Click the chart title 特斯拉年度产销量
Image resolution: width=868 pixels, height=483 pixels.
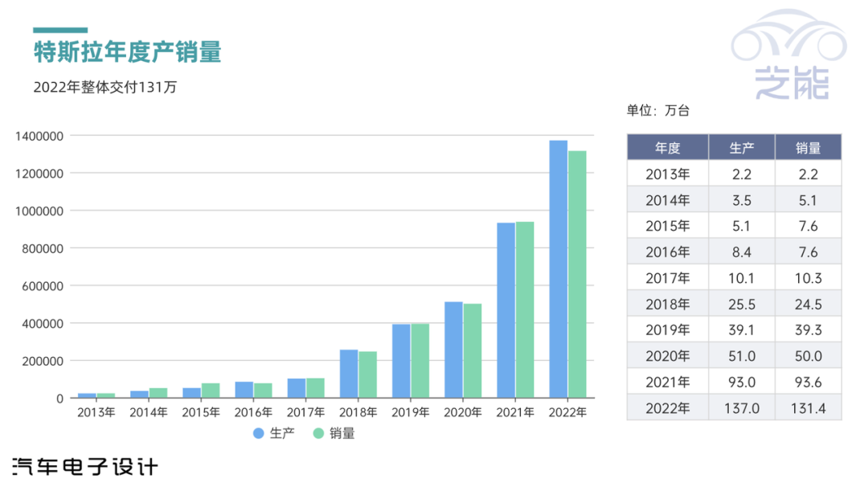(x=127, y=52)
